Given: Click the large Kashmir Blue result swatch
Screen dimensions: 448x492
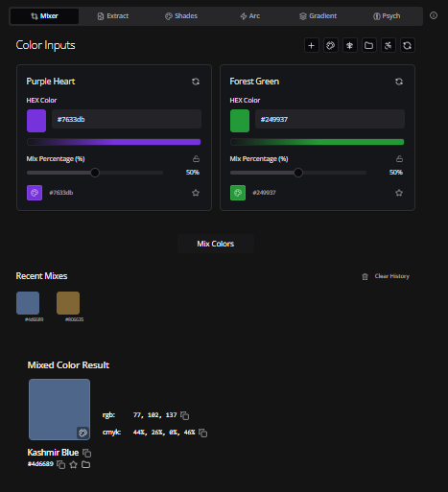Looking at the screenshot, I should 59,410.
